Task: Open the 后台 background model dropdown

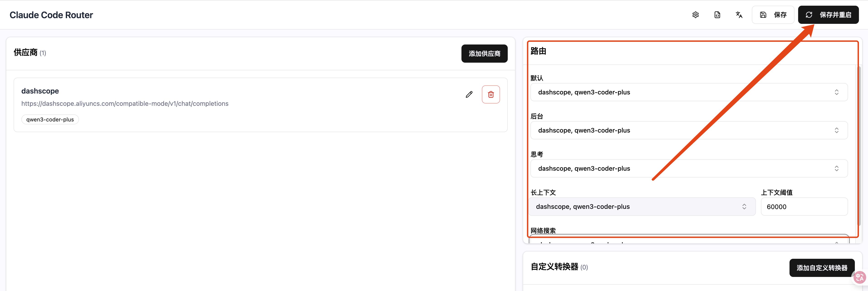Action: click(689, 130)
